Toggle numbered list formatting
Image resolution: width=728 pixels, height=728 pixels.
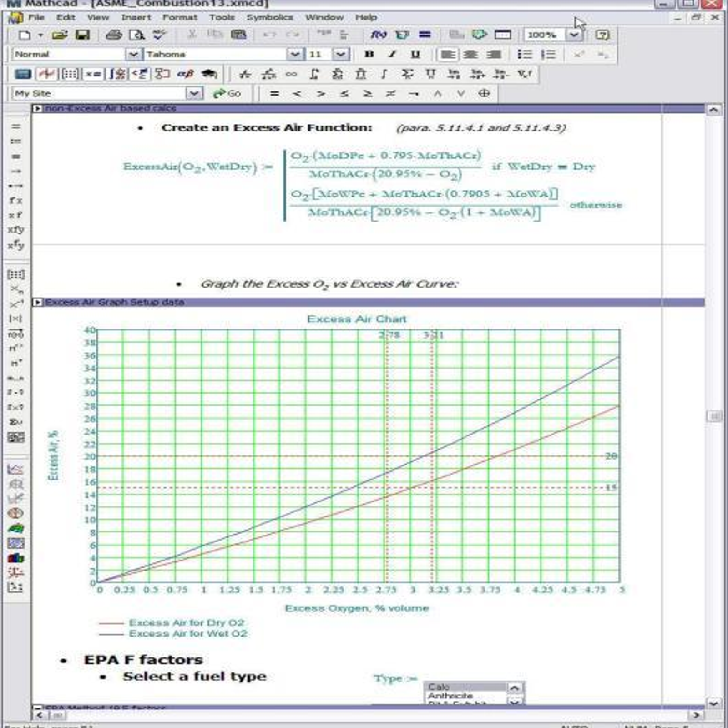click(548, 54)
